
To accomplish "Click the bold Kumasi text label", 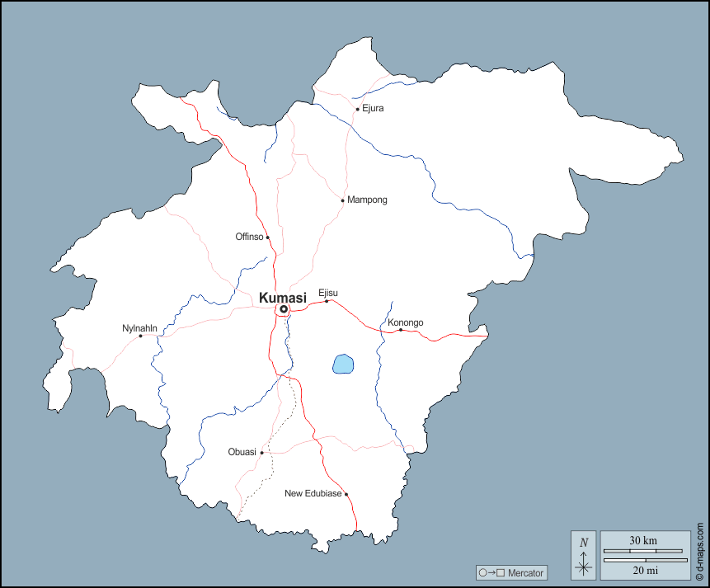I will 283,298.
